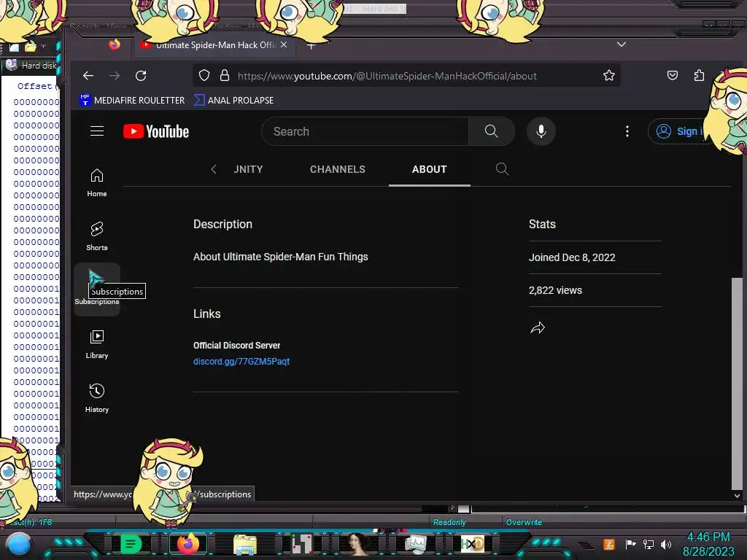Bookmark this page with the star icon
Viewport: 747px width, 560px height.
pyautogui.click(x=608, y=75)
